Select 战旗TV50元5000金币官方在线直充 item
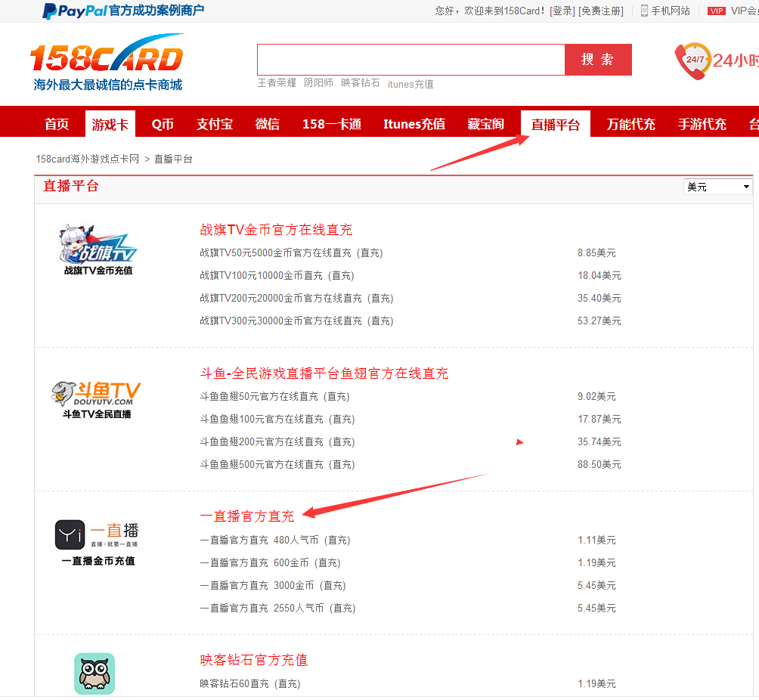Image resolution: width=759 pixels, height=700 pixels. click(x=291, y=252)
